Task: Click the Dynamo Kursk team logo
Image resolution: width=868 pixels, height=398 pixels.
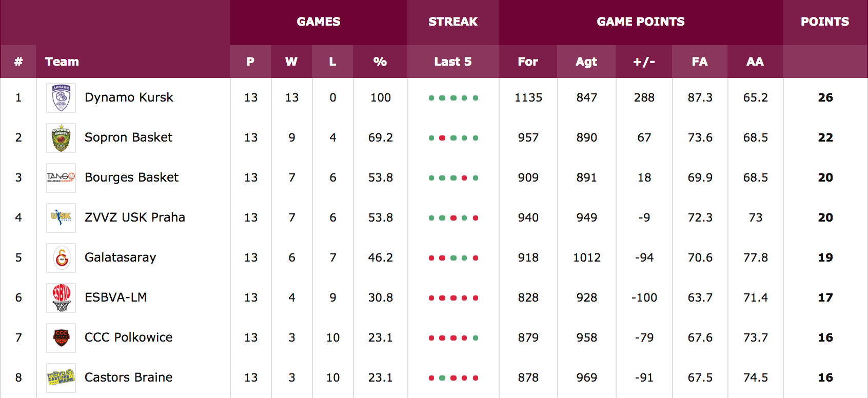Action: (61, 98)
